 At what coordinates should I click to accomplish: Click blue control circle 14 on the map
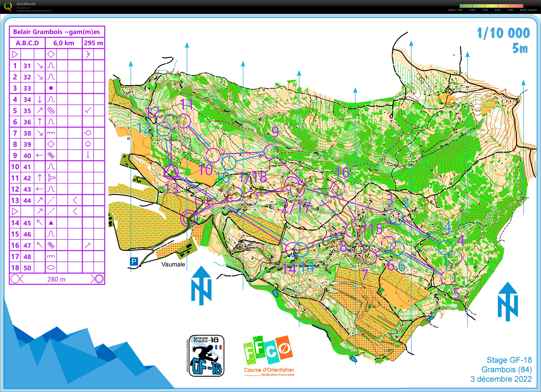click(301, 250)
